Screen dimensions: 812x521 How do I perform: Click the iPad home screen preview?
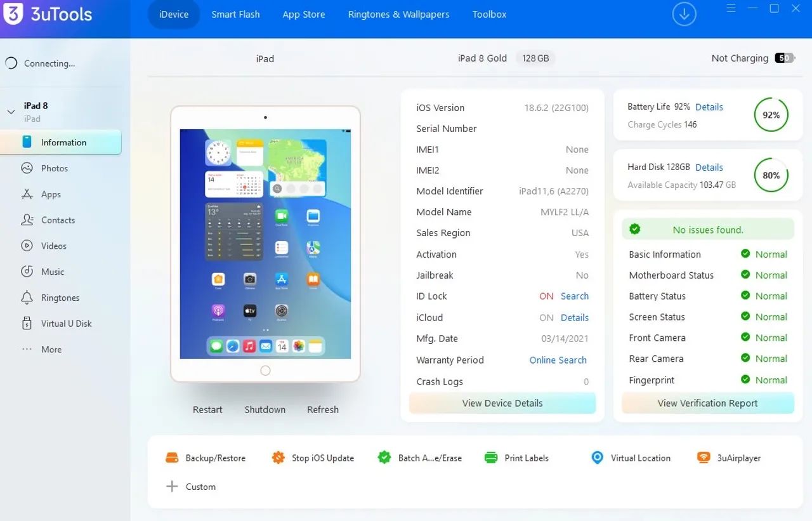pos(265,244)
